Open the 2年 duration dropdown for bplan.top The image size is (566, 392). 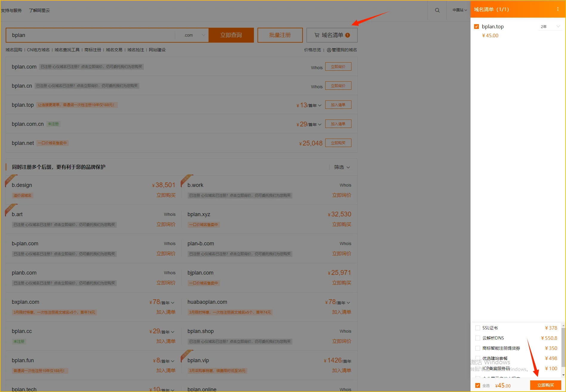pyautogui.click(x=550, y=27)
